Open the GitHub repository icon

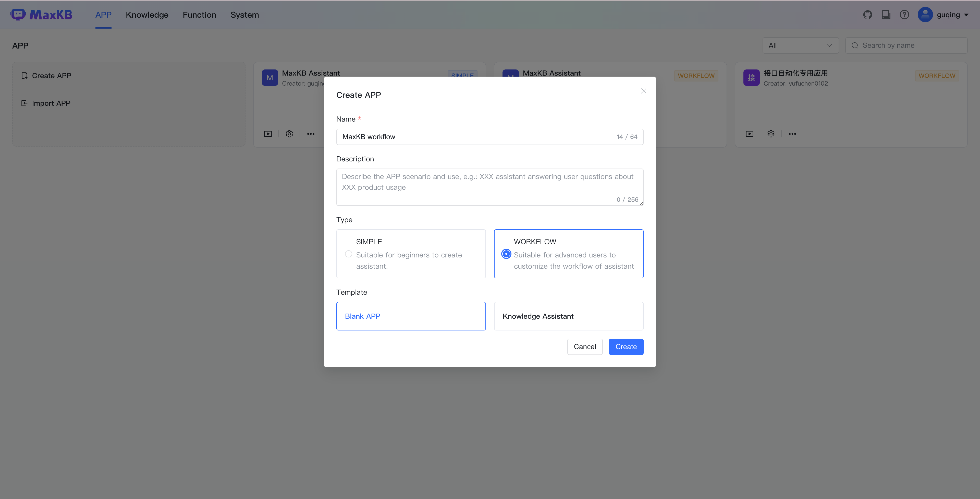tap(867, 15)
